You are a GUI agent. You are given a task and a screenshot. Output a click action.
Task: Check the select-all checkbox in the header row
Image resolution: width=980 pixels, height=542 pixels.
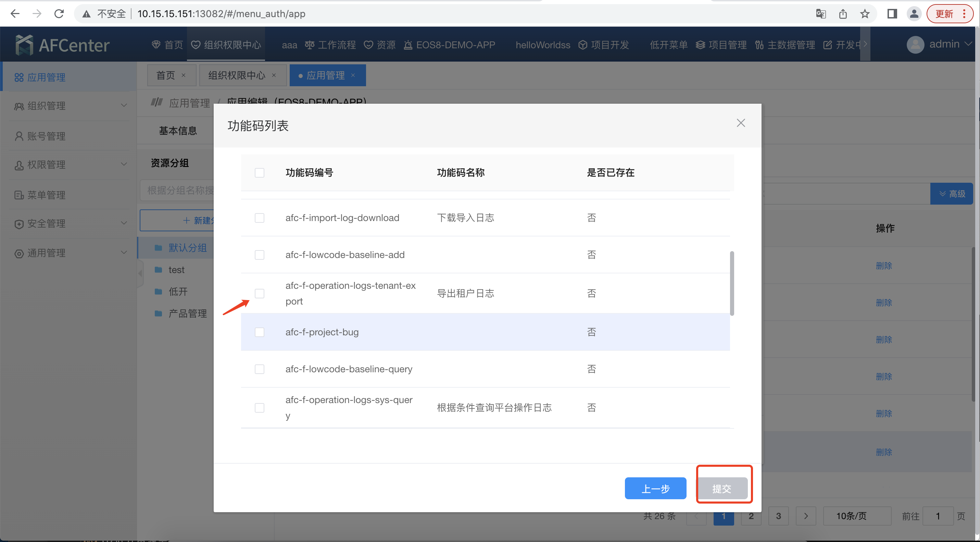click(x=260, y=172)
